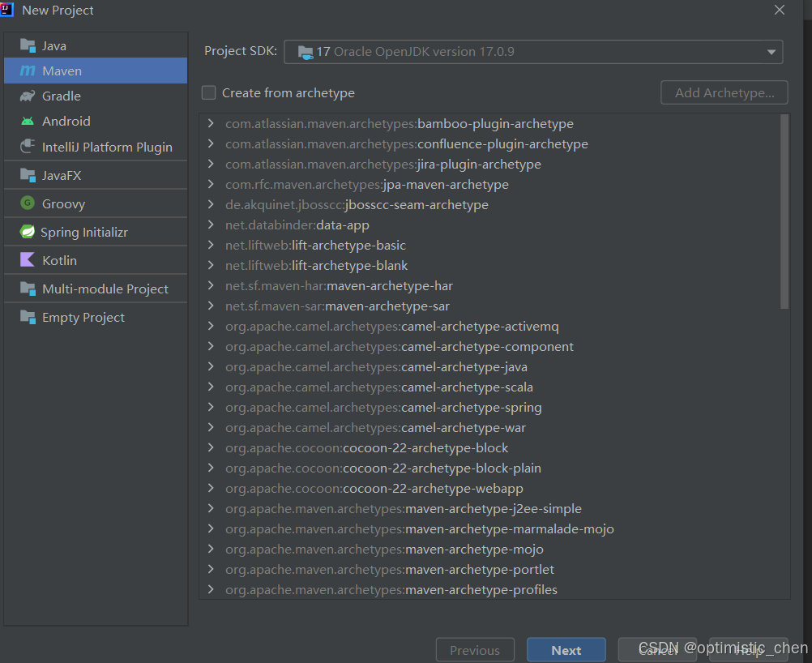Select camel-archetype-java row
This screenshot has height=663, width=812.
[x=489, y=366]
